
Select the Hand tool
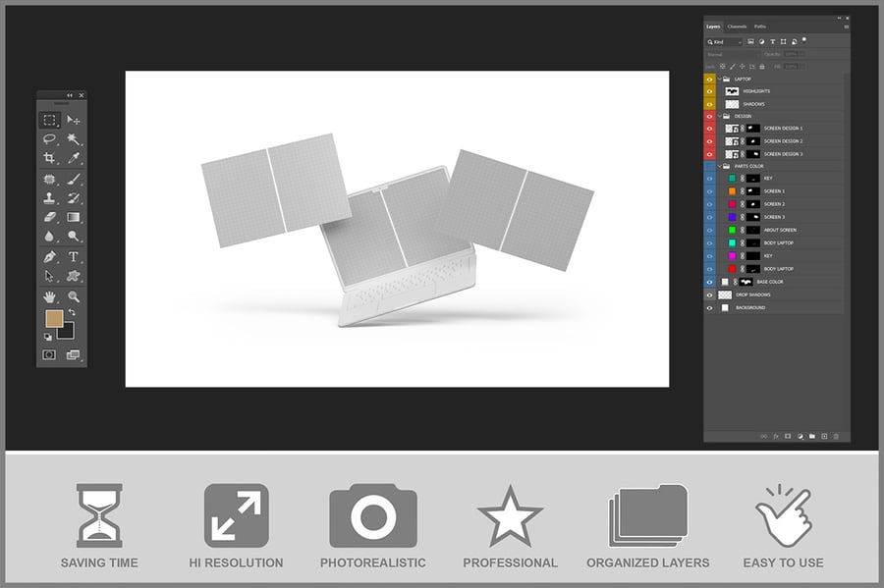(49, 295)
